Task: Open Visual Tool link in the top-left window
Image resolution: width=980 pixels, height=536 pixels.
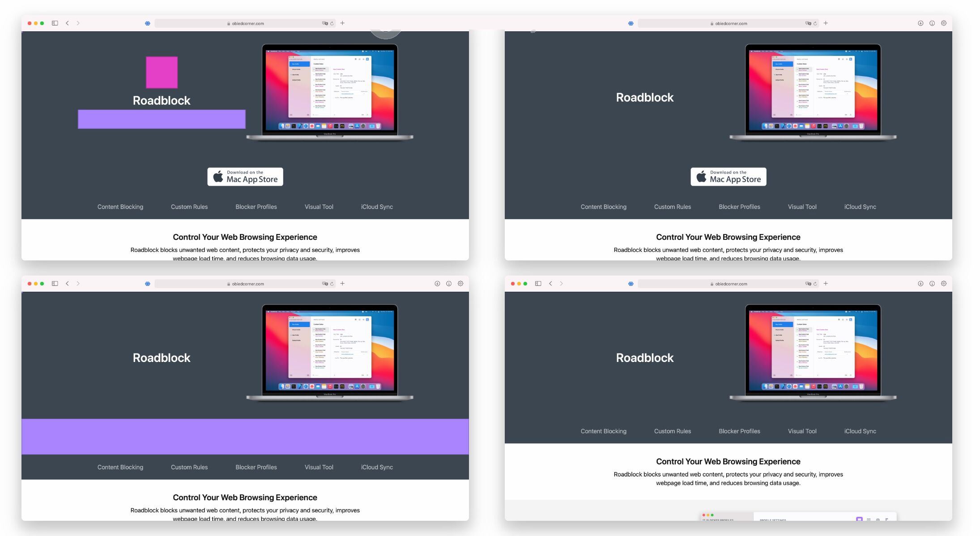Action: (319, 207)
